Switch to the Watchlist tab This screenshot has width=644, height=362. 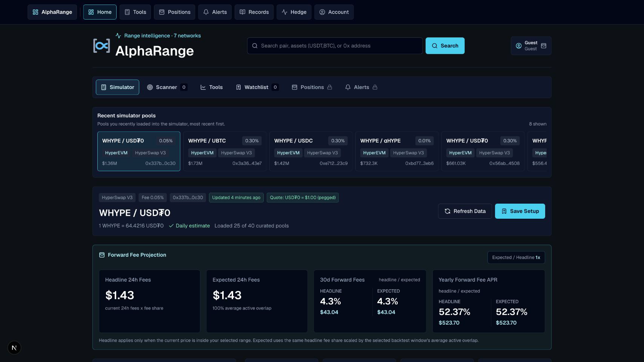pyautogui.click(x=257, y=87)
